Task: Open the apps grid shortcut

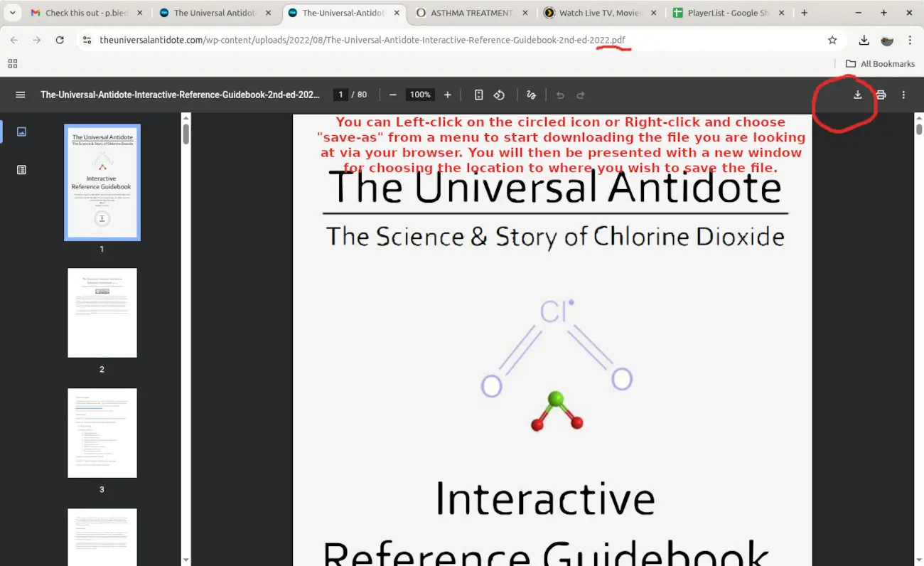Action: pos(13,63)
